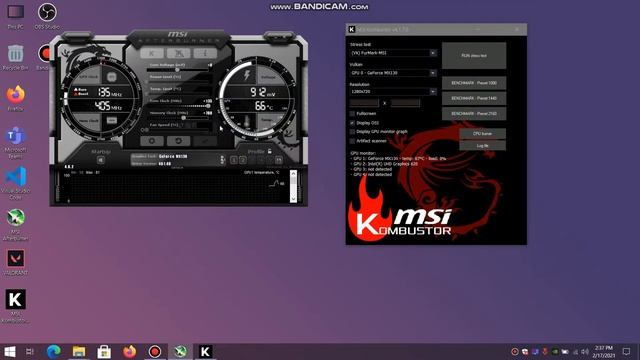
Task: Click the memory chip icon in left gauge
Action: coord(111,120)
